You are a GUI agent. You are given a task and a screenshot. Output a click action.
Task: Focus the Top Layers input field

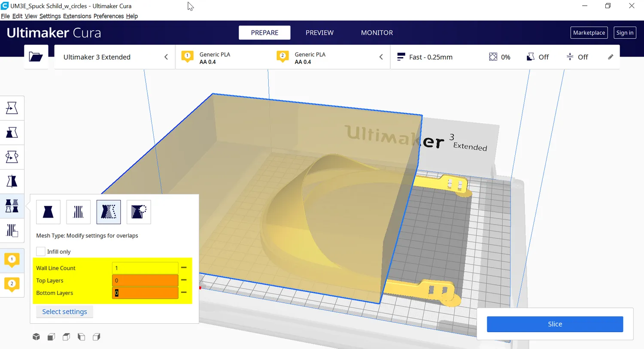145,280
